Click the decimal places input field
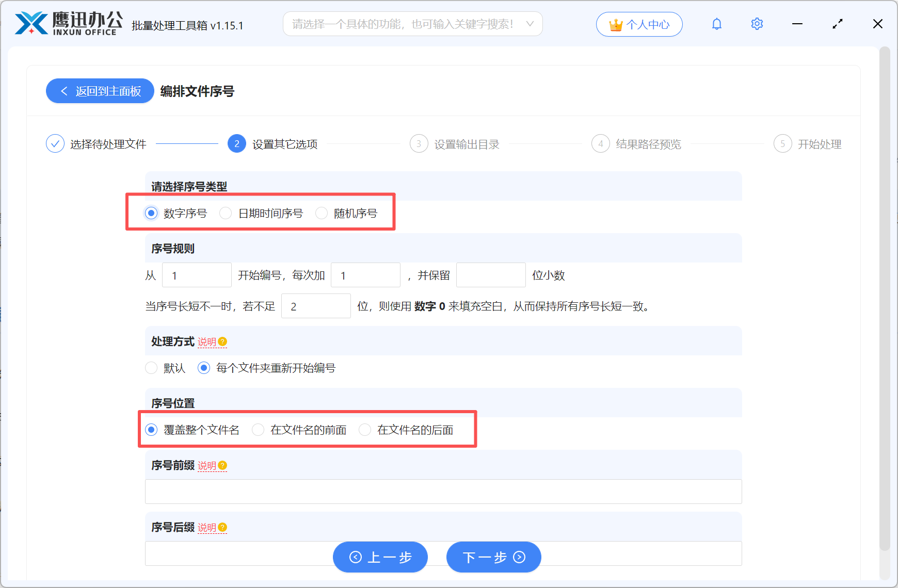The width and height of the screenshot is (898, 588). (491, 275)
